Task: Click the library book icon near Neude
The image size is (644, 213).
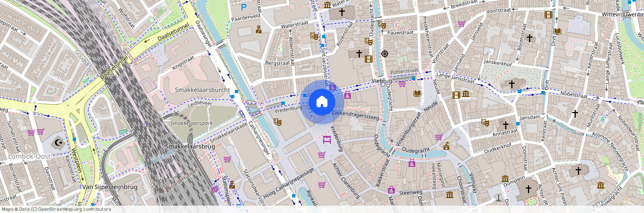Action: [417, 94]
